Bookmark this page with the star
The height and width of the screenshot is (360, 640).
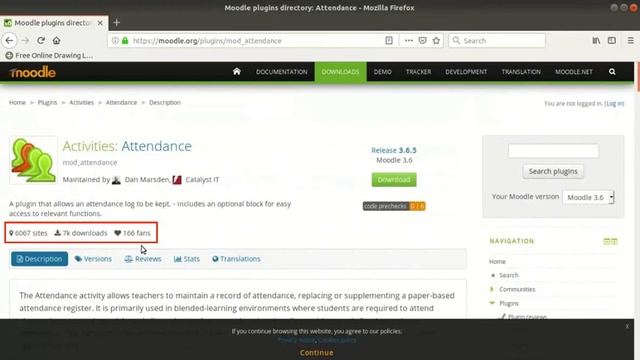(436, 40)
